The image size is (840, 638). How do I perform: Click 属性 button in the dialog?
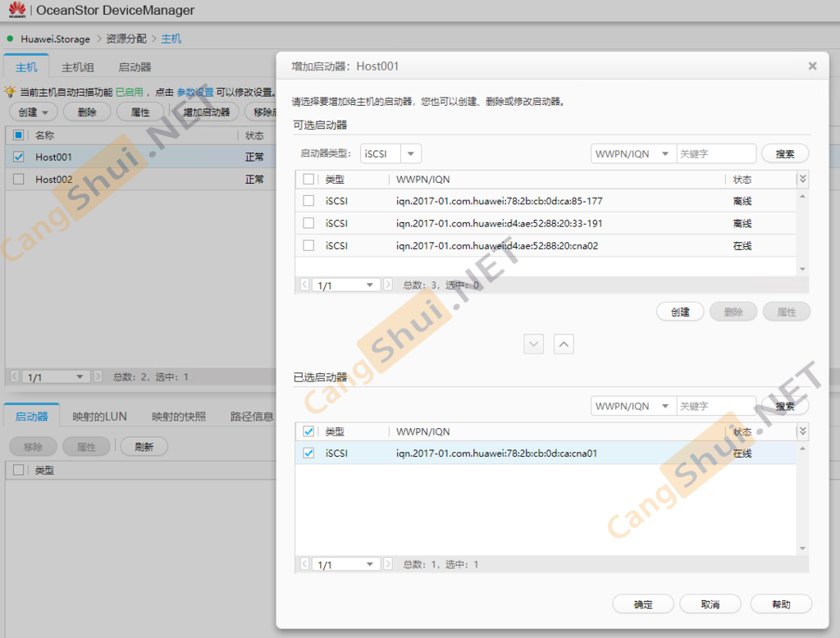click(787, 312)
